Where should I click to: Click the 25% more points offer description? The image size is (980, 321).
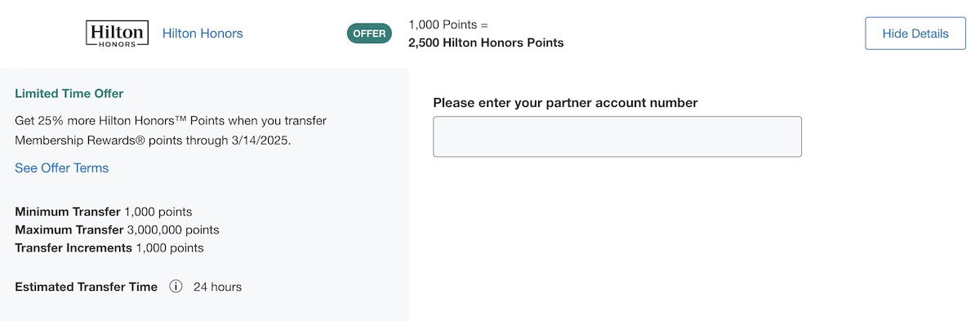tap(171, 131)
